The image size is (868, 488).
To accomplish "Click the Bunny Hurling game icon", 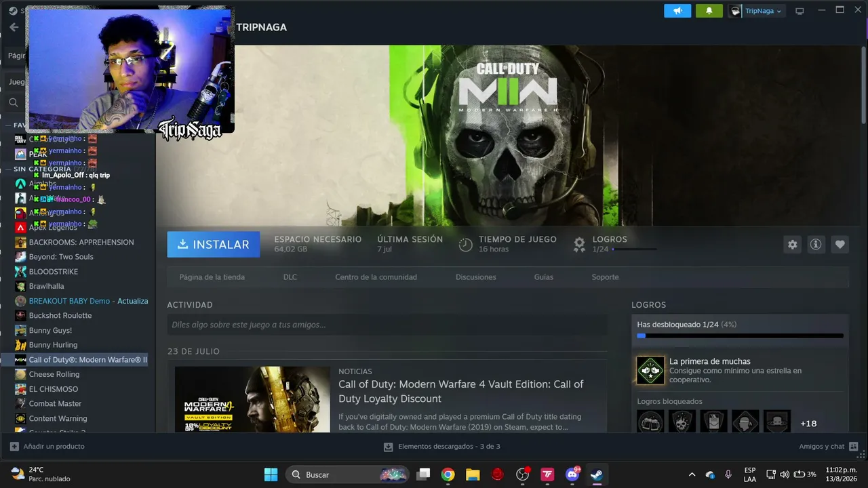I will click(x=21, y=345).
